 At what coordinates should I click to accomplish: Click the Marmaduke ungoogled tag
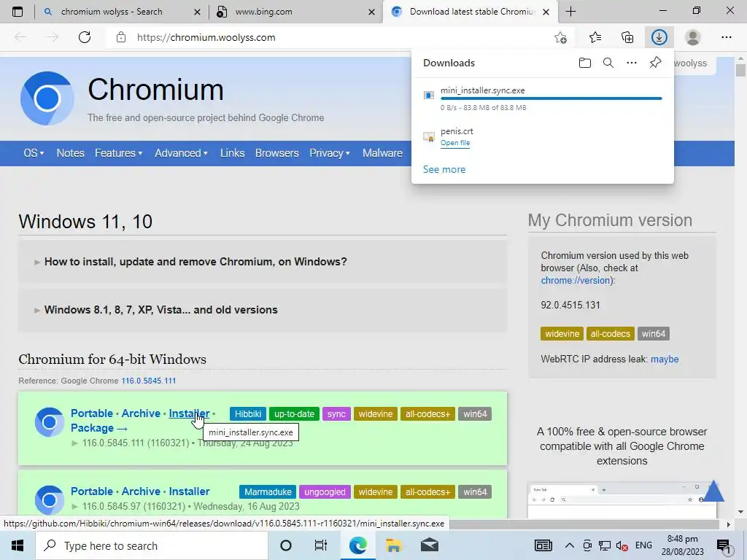click(x=325, y=492)
